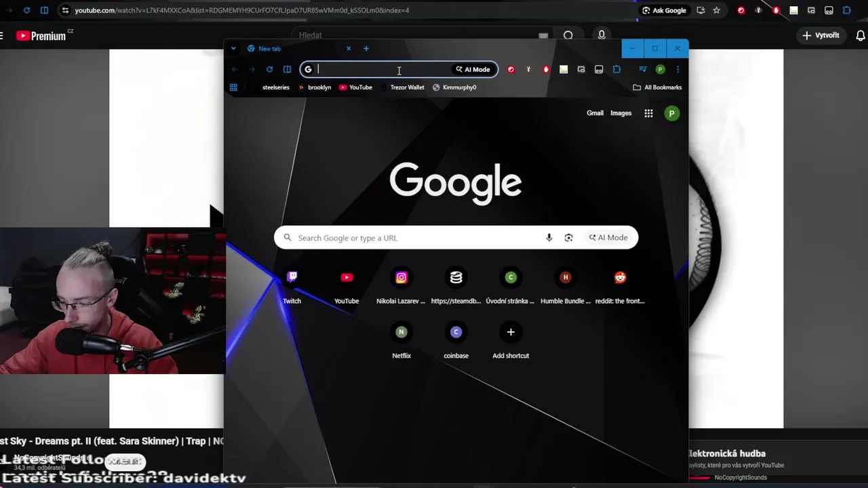Click the YouTube Premium logo
Image resolution: width=868 pixels, height=488 pixels.
[x=45, y=35]
